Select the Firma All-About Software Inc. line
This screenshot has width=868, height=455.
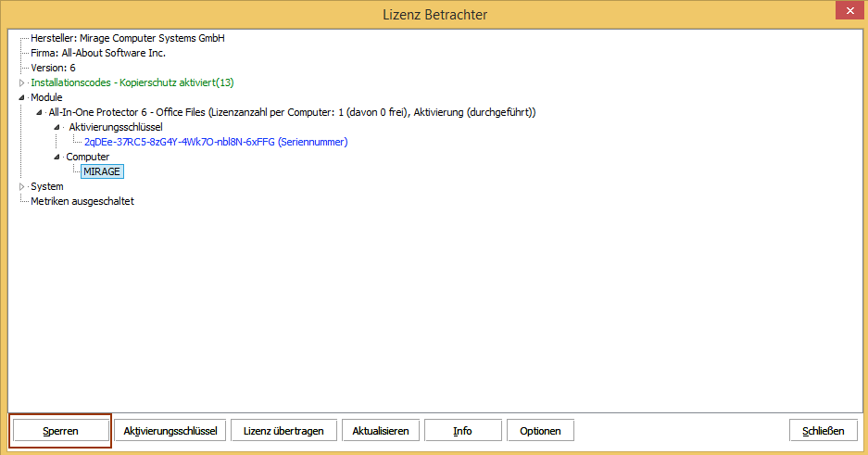(x=98, y=53)
